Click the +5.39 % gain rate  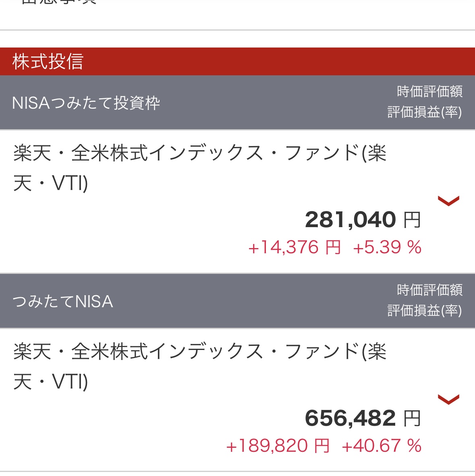point(387,247)
